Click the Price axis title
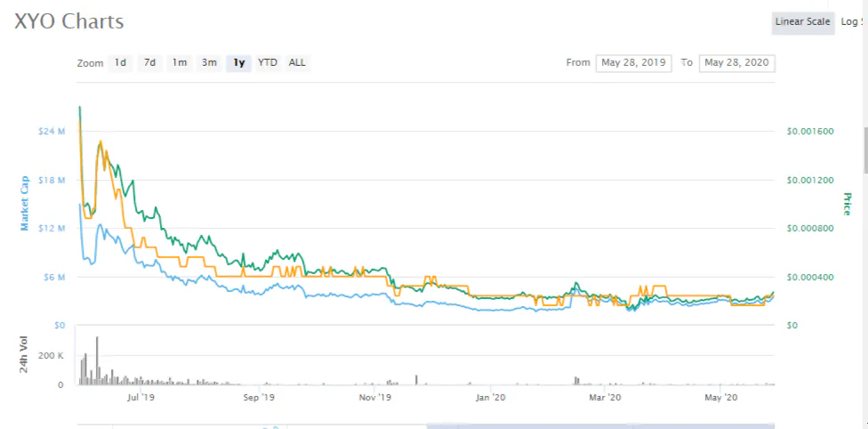The image size is (868, 429). (x=846, y=204)
